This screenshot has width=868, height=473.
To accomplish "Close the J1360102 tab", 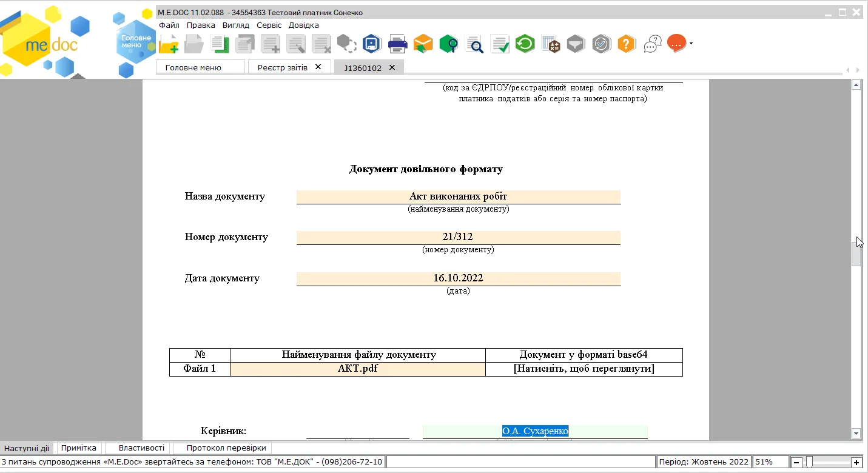I will point(392,67).
